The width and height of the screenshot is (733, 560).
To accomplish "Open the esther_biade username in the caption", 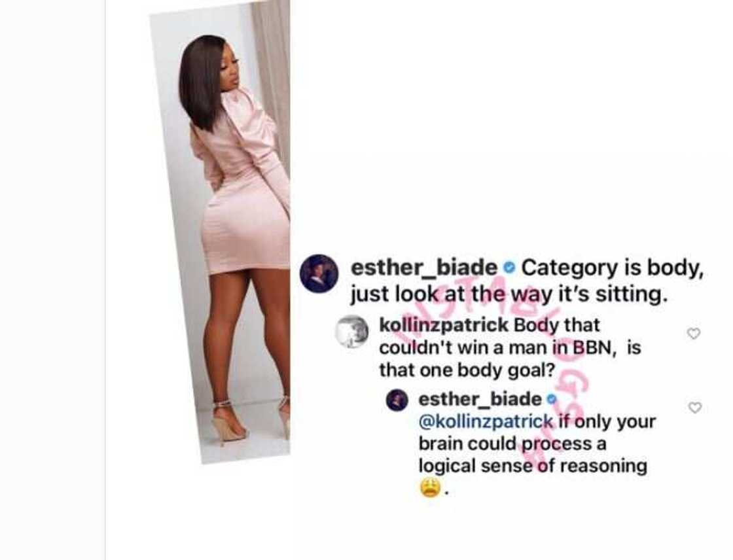I will (424, 268).
